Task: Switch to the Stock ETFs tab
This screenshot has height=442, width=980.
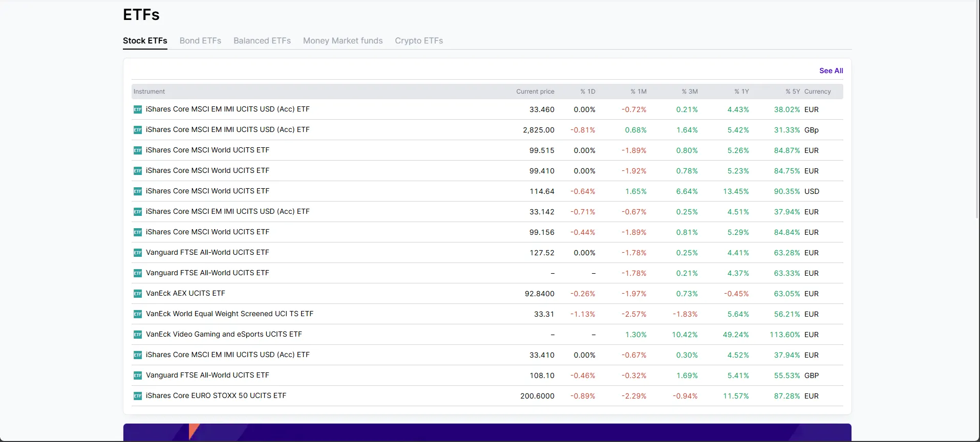Action: coord(145,40)
